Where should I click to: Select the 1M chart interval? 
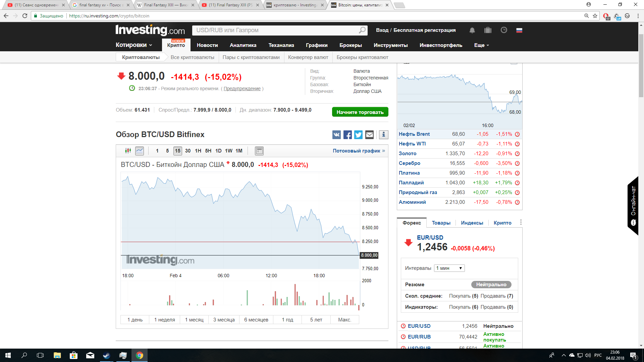[239, 151]
